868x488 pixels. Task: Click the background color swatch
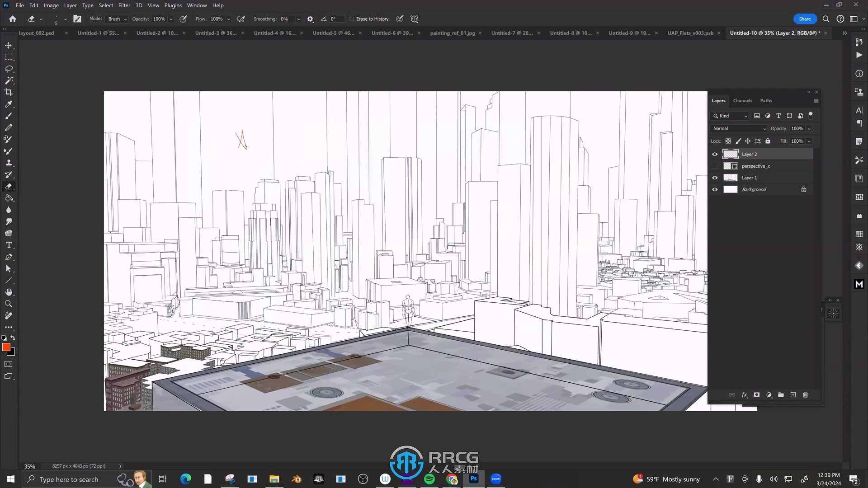[12, 353]
